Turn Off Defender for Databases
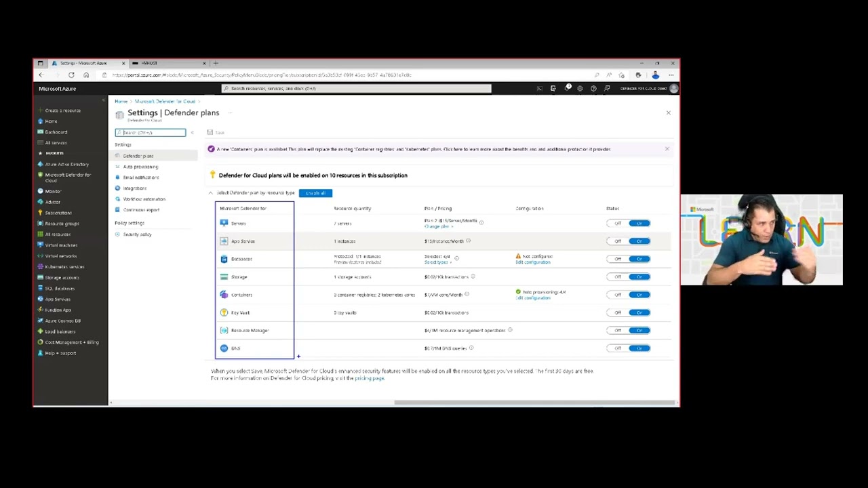The image size is (868, 488). pyautogui.click(x=617, y=259)
